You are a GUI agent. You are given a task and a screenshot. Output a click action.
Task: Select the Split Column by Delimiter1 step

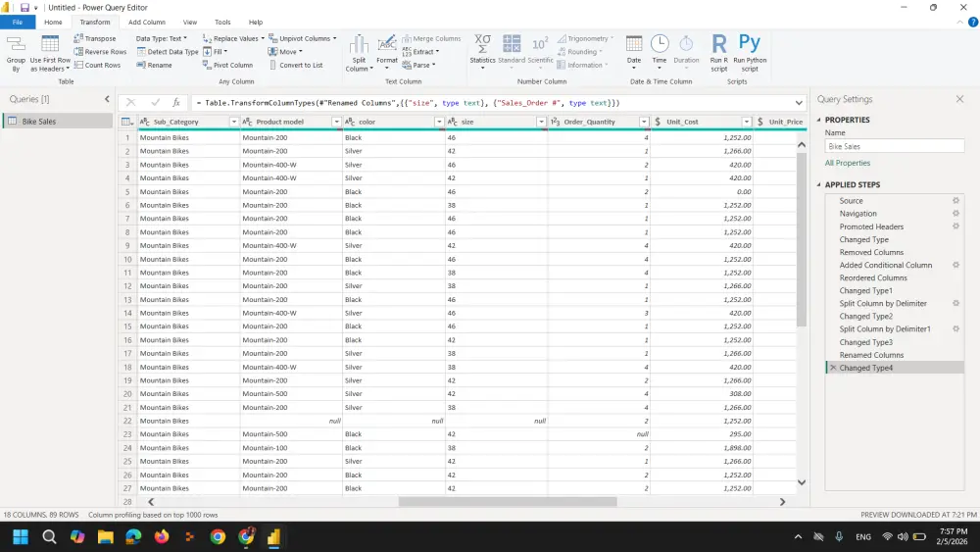[x=885, y=329]
